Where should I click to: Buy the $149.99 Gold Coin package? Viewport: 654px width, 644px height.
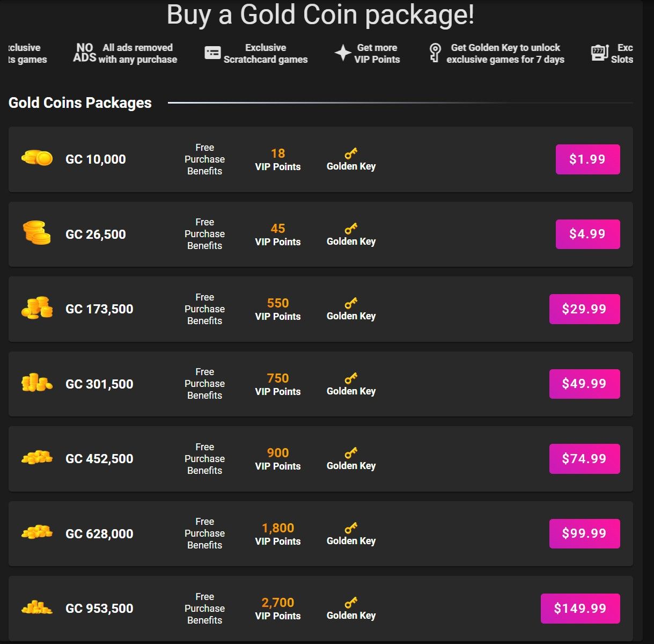580,609
